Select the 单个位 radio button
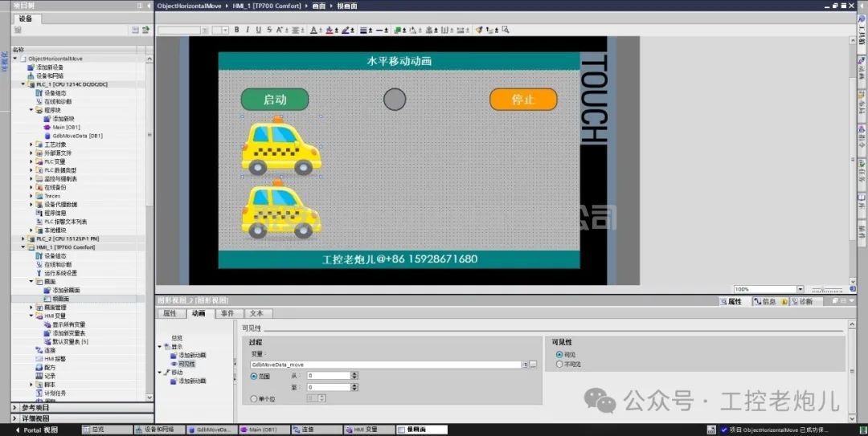 tap(254, 398)
